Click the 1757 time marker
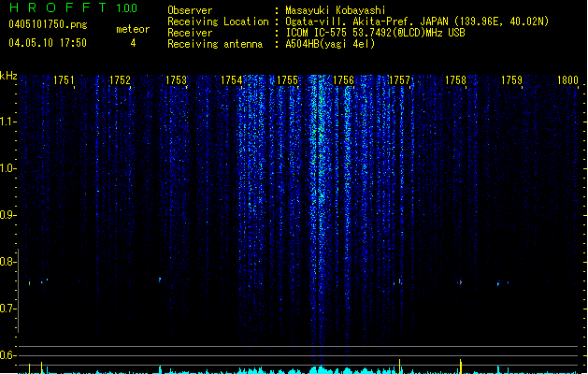This screenshot has width=588, height=374. [399, 80]
